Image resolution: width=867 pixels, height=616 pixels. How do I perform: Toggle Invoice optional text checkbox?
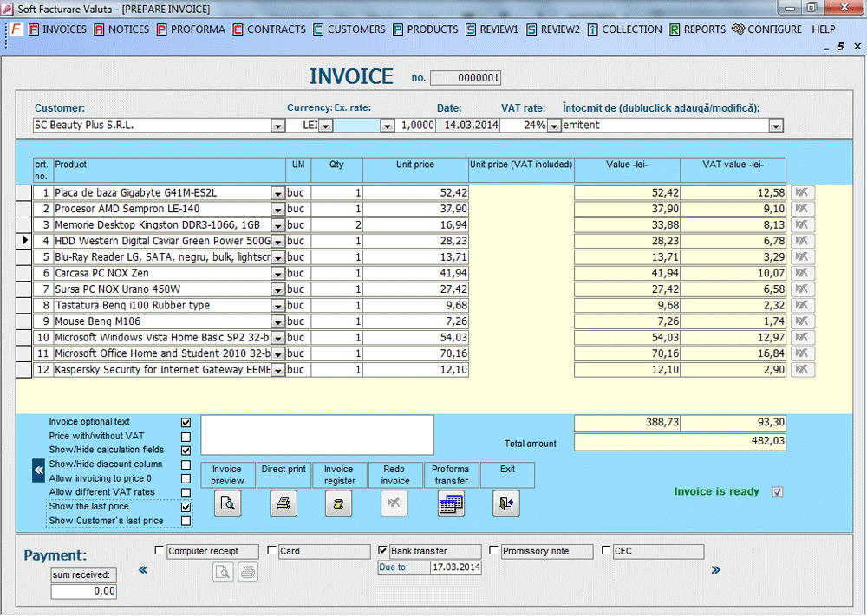coord(186,423)
